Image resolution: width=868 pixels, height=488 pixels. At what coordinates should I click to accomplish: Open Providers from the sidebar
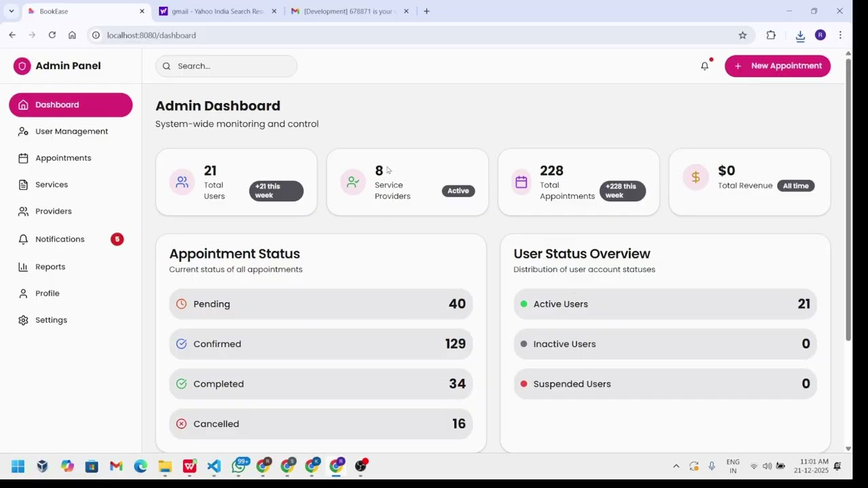click(71, 211)
